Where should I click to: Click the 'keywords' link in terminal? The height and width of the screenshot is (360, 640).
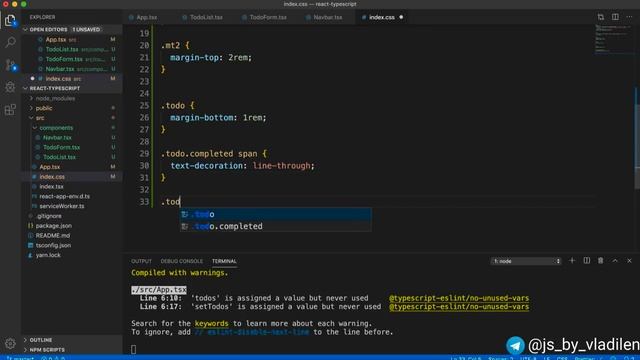click(211, 323)
